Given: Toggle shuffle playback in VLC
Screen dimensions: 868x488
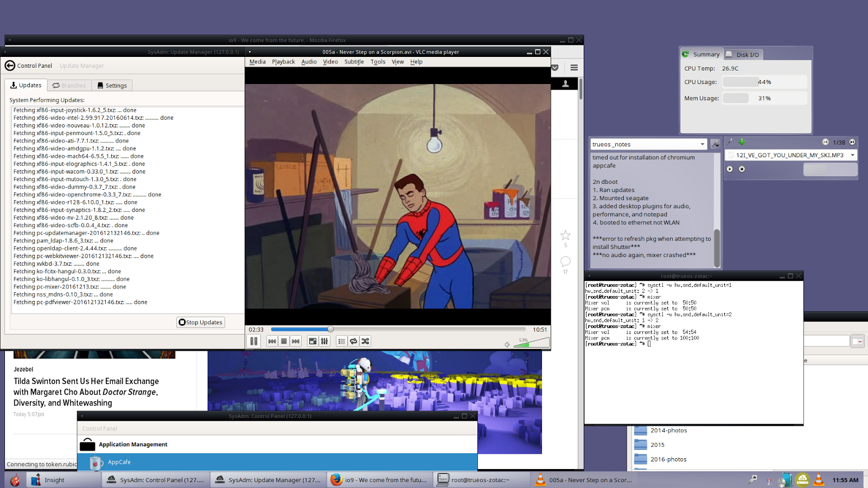Looking at the screenshot, I should pyautogui.click(x=365, y=341).
